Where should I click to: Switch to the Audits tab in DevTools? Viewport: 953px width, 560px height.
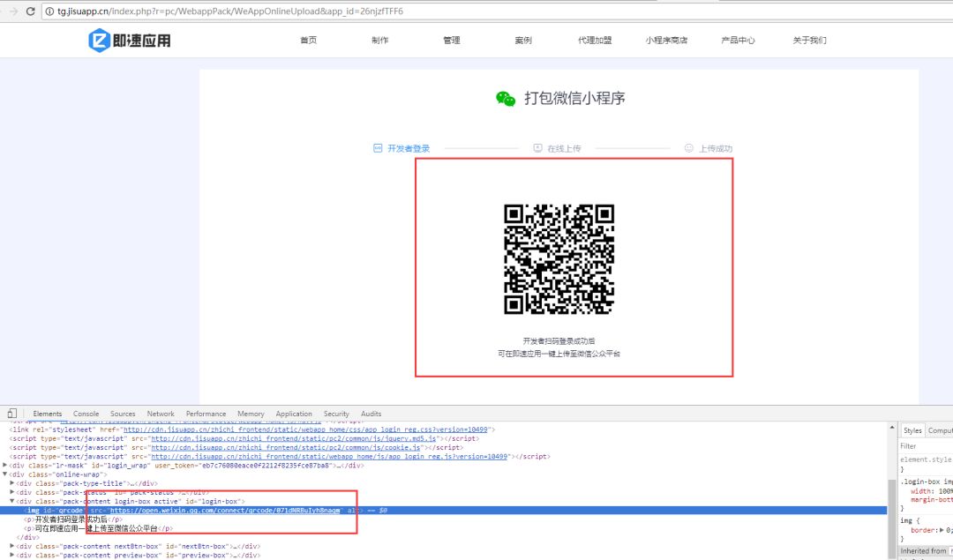point(371,414)
